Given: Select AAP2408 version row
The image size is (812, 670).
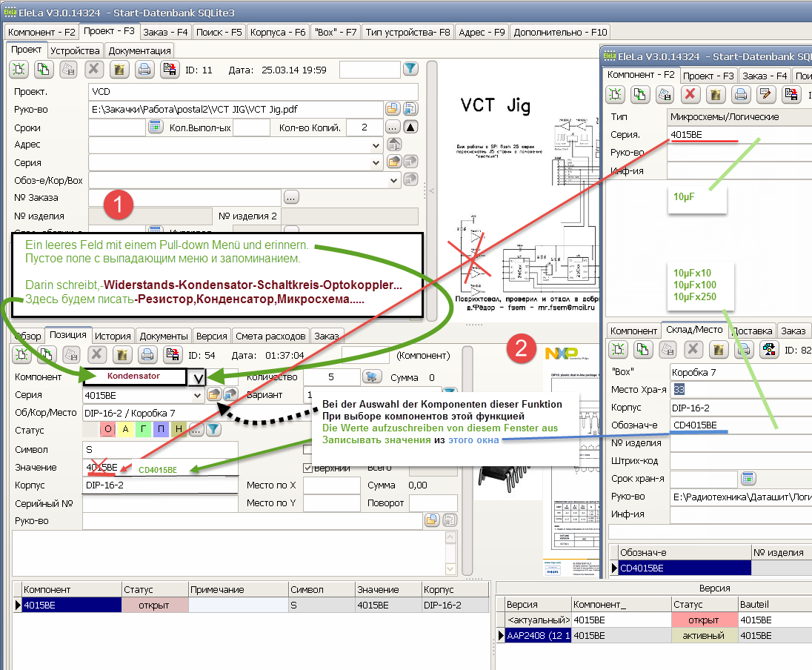Looking at the screenshot, I should pyautogui.click(x=655, y=635).
